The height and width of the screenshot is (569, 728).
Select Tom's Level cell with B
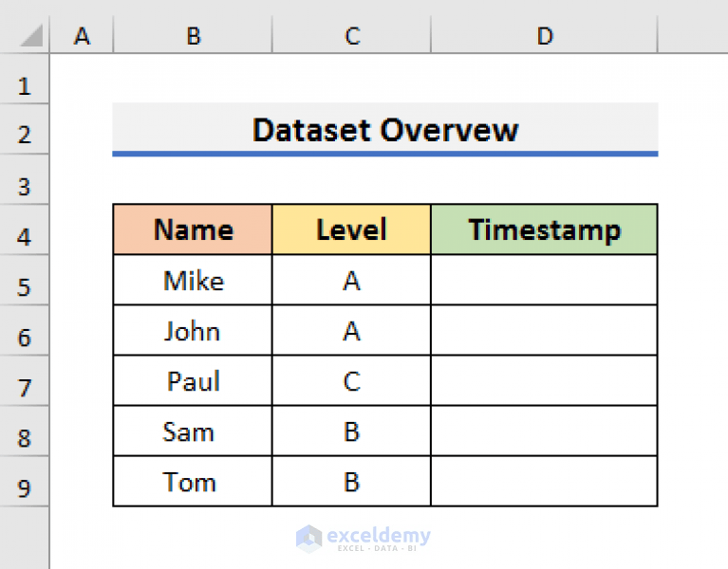click(x=351, y=481)
